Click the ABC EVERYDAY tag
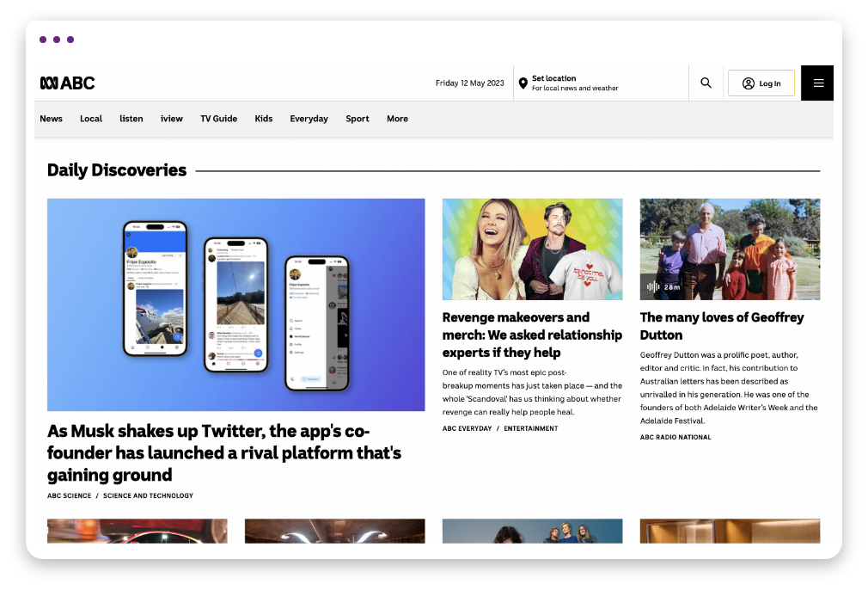Viewport: 868px width, 590px height. [467, 428]
